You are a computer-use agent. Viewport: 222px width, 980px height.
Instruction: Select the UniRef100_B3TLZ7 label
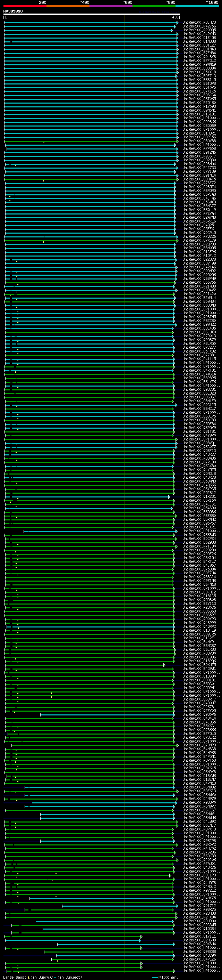click(x=199, y=45)
